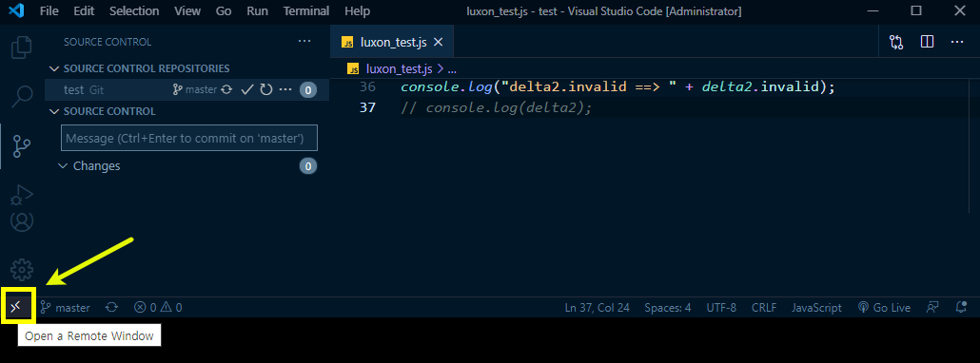980x363 pixels.
Task: Open the Go menu
Action: [x=224, y=11]
